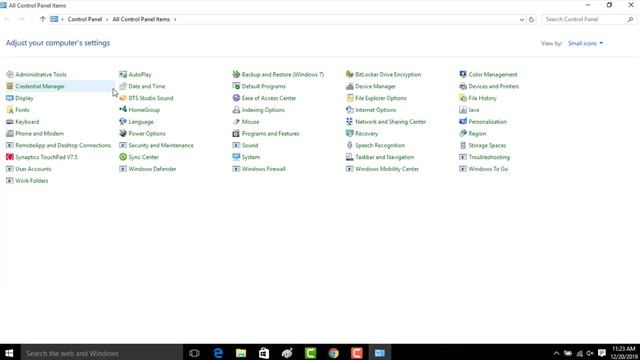Show hidden system tray icons

point(556,353)
